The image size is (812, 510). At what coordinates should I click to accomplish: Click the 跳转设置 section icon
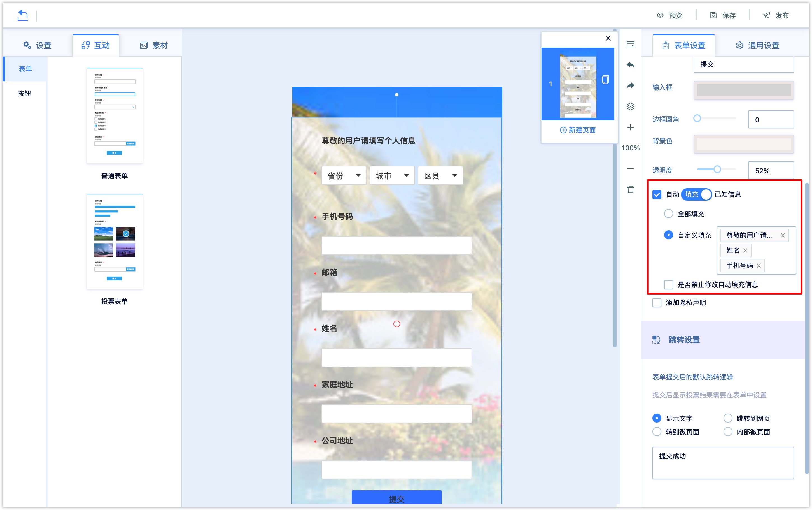coord(656,340)
